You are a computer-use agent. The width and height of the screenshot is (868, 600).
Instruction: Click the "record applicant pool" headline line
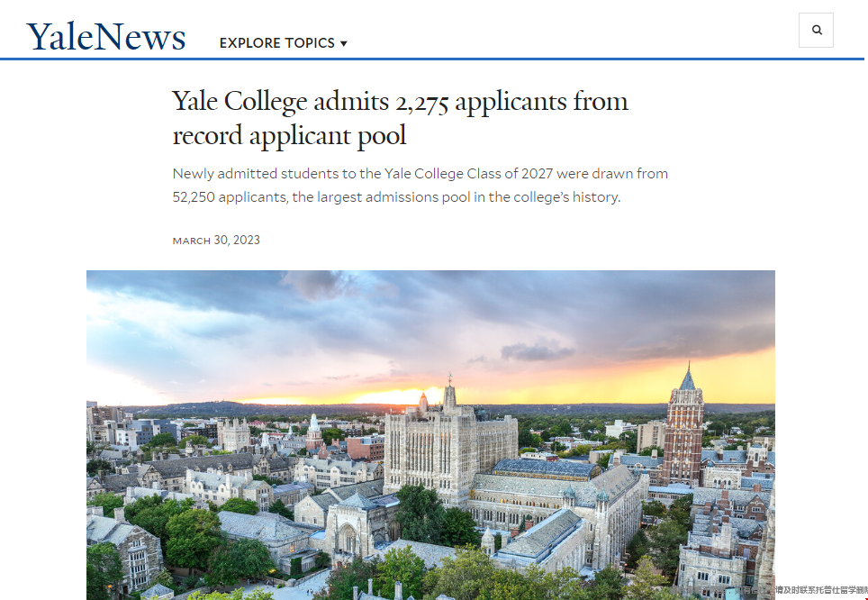pos(289,136)
